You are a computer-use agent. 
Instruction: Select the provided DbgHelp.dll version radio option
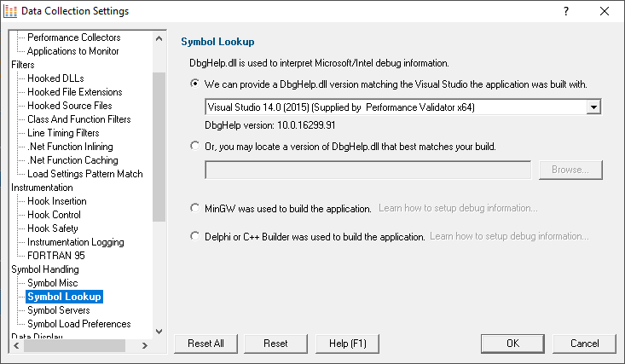point(195,84)
